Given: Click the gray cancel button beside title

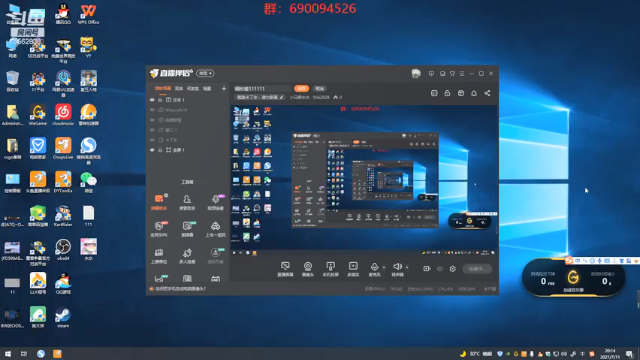Looking at the screenshot, I should coord(320,89).
